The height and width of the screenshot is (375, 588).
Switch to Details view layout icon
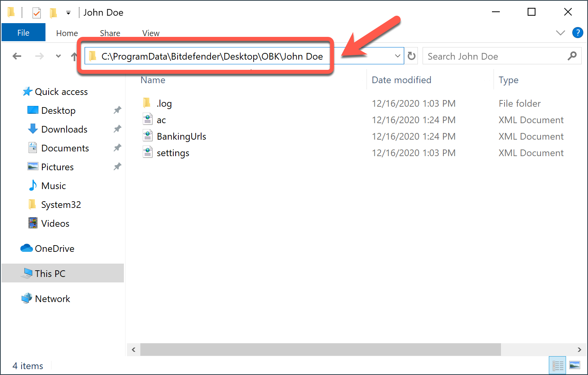(x=557, y=366)
